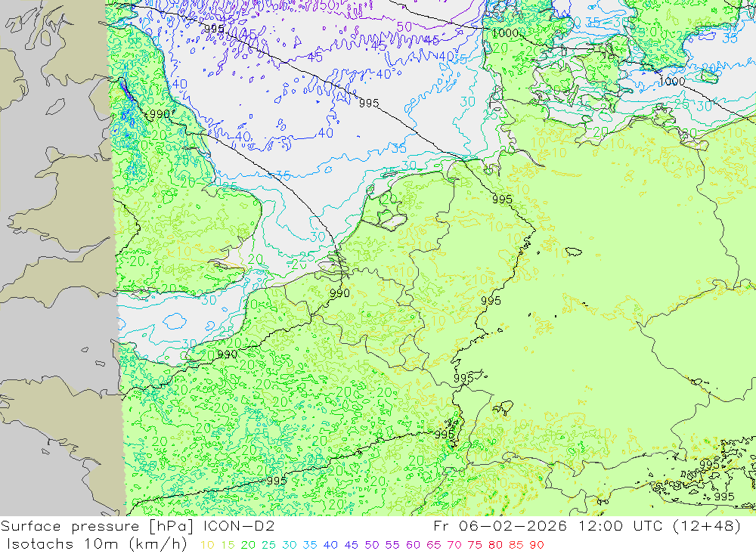Select magenta legend value 60 in isotach scale

(x=413, y=545)
